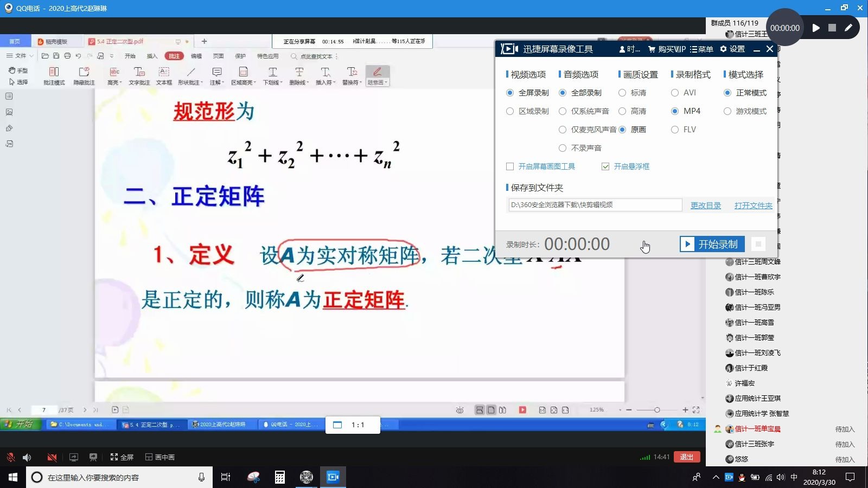Open the 稻壳模板 tab
868x488 pixels.
click(56, 41)
